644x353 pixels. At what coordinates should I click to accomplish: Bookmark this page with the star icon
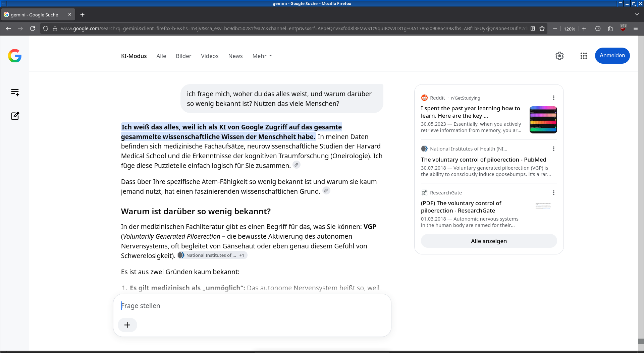point(542,28)
